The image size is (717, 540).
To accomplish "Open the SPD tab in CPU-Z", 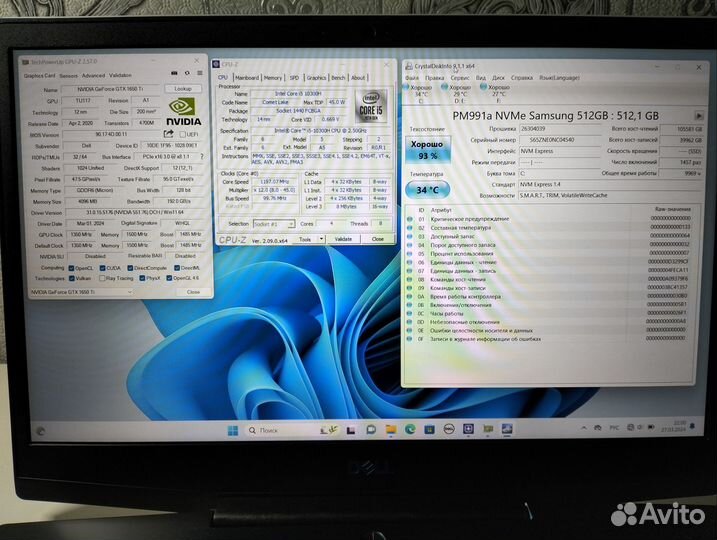I will pos(294,78).
